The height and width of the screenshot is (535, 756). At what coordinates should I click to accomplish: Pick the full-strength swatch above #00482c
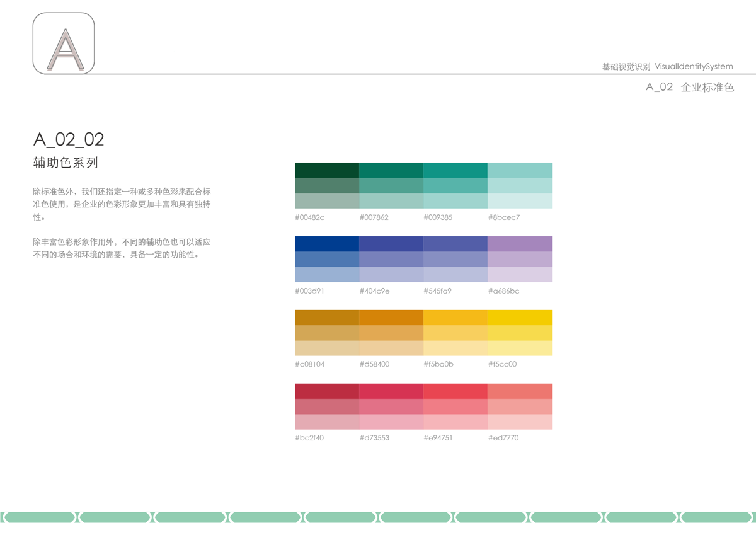click(x=327, y=170)
